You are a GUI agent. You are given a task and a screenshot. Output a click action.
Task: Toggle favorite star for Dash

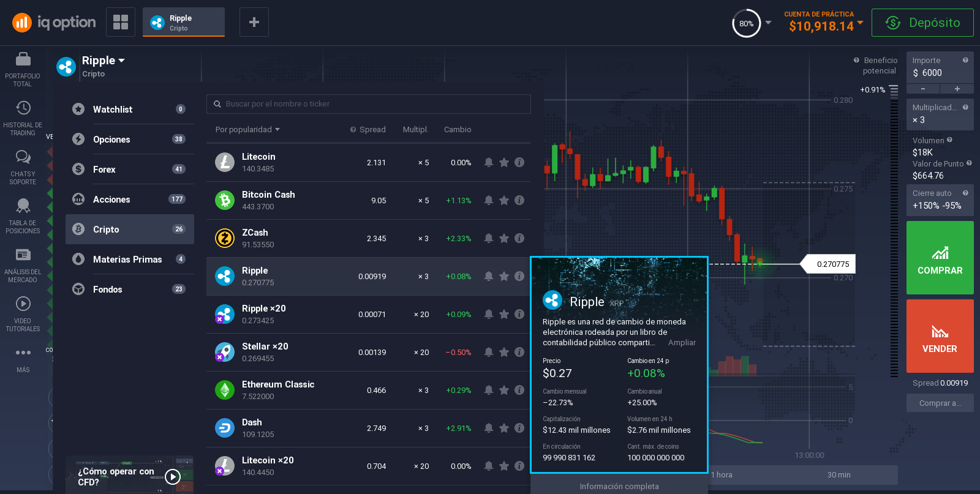click(x=504, y=428)
